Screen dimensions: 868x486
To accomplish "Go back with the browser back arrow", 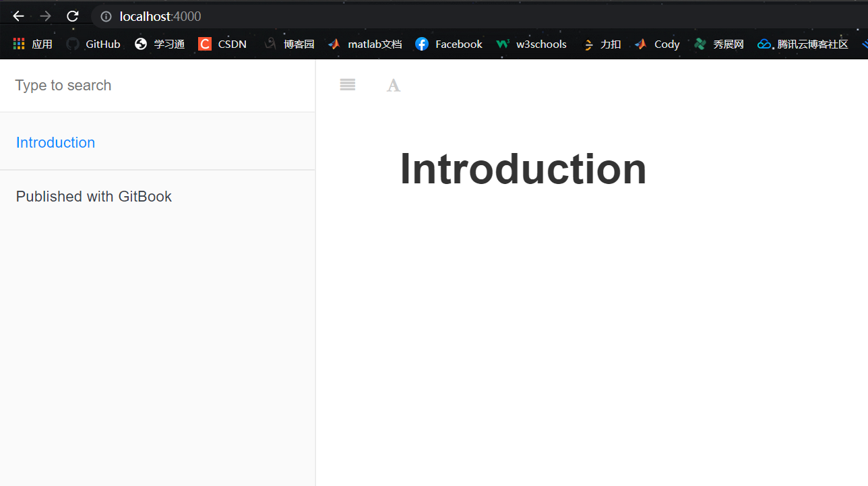I will click(x=18, y=16).
